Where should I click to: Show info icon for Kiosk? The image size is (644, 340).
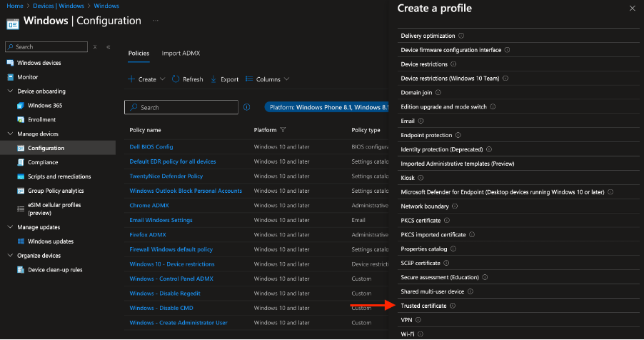(421, 178)
